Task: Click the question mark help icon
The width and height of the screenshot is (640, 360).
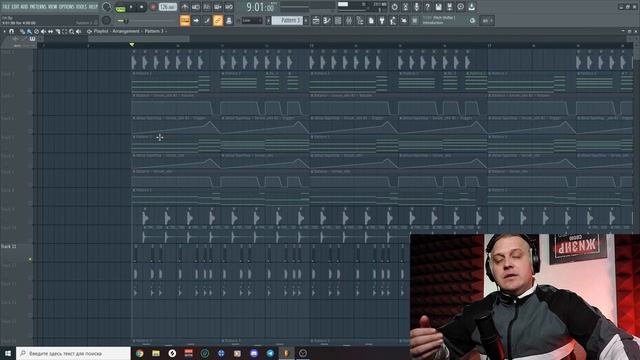Action: coord(427,7)
